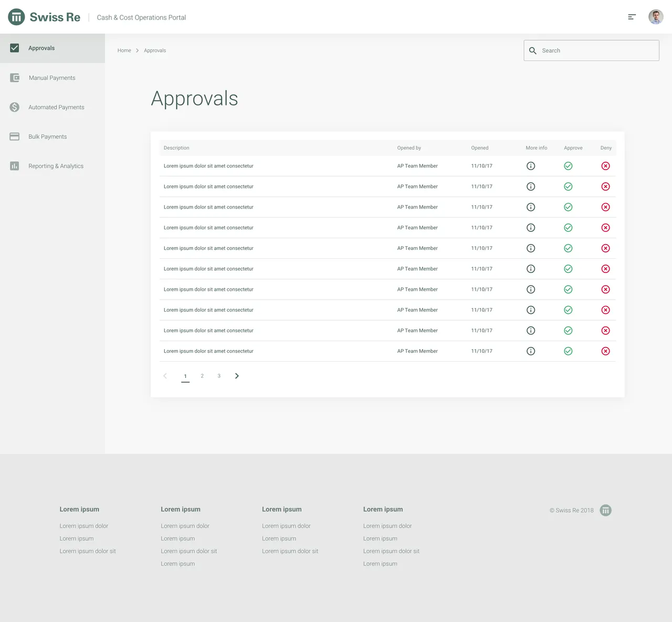Click the Lorem ipsum dolor sit footer link
The width and height of the screenshot is (672, 622).
pyautogui.click(x=87, y=551)
